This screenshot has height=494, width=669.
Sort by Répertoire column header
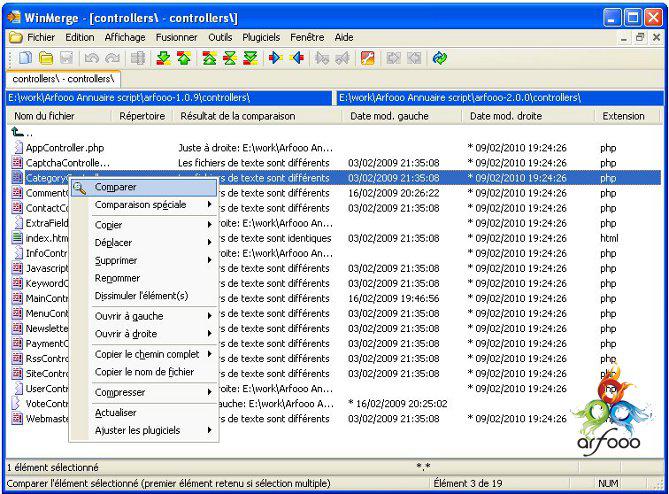click(142, 116)
